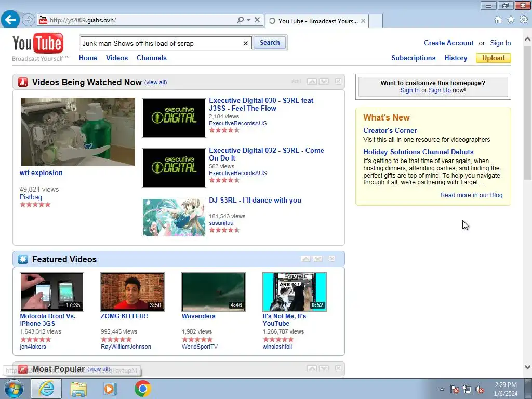Click Sign Up link in customize homepage box
532x399 pixels.
(x=440, y=90)
